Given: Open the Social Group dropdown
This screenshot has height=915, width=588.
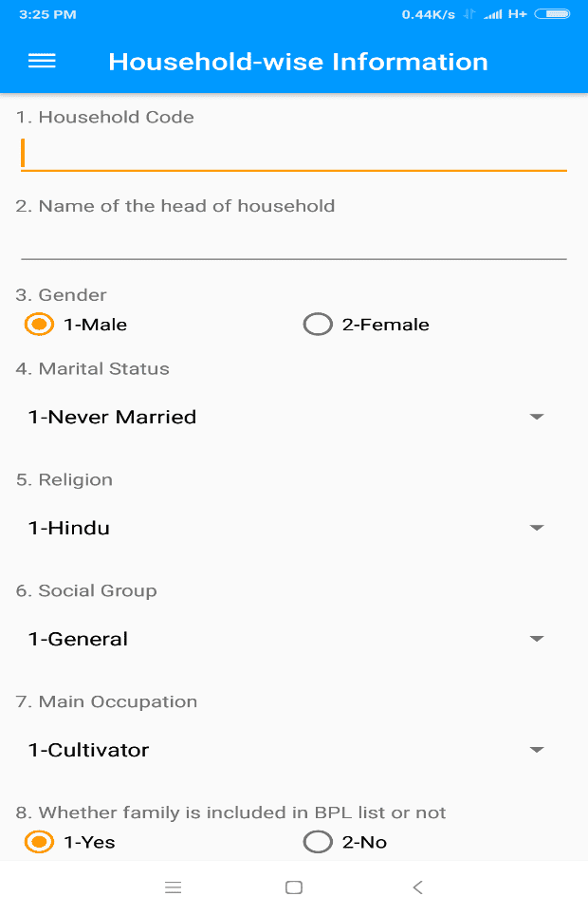Looking at the screenshot, I should click(285, 639).
